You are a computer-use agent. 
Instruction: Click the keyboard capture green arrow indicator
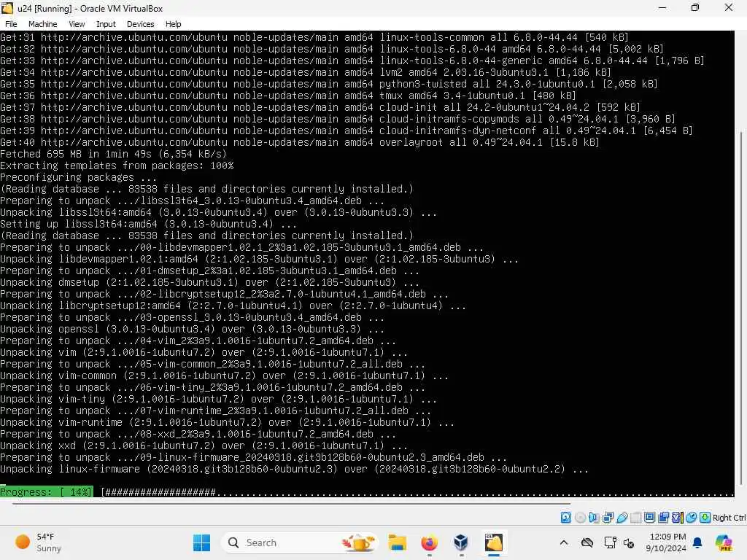pos(705,518)
